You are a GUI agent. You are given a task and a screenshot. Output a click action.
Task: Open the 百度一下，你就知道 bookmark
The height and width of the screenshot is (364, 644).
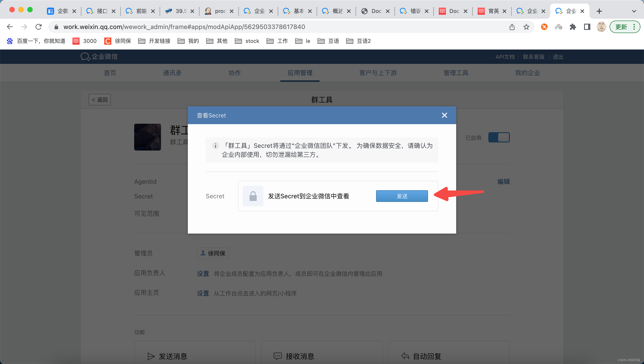point(36,41)
